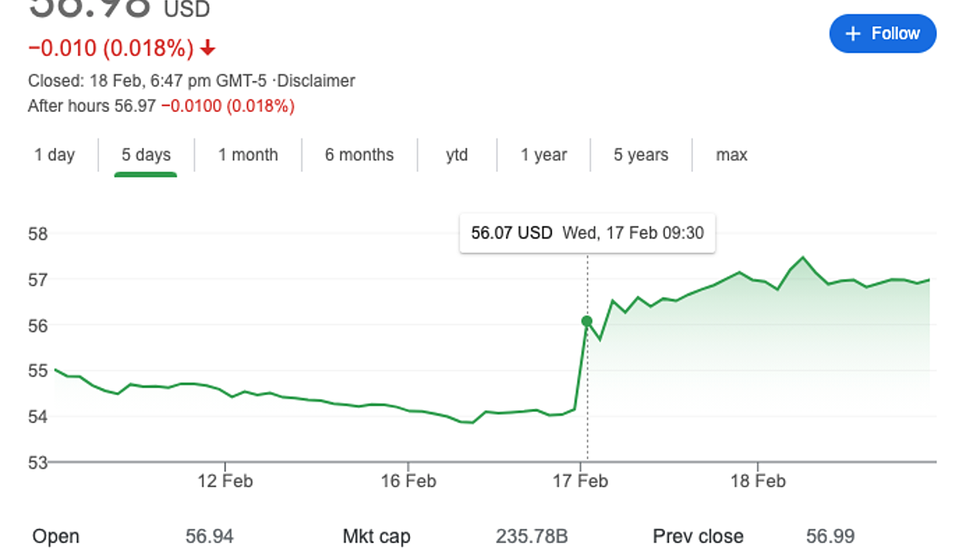Image resolution: width=980 pixels, height=552 pixels.
Task: Click the plus icon in Follow button
Action: (853, 34)
